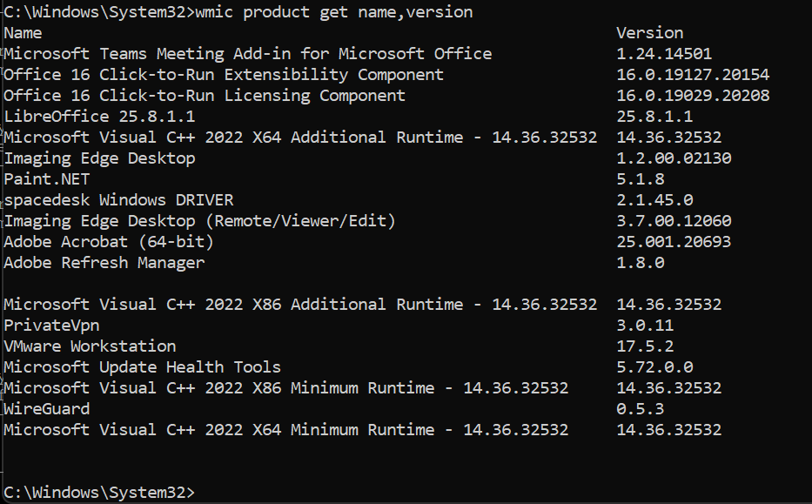
Task: Click the VMware version 17.5.2
Action: [x=646, y=346]
